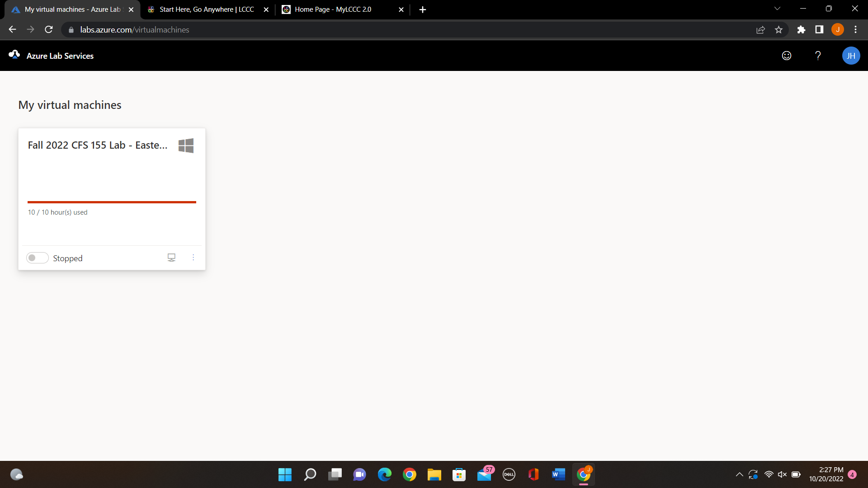Open the VM card more-actions menu

click(x=193, y=257)
